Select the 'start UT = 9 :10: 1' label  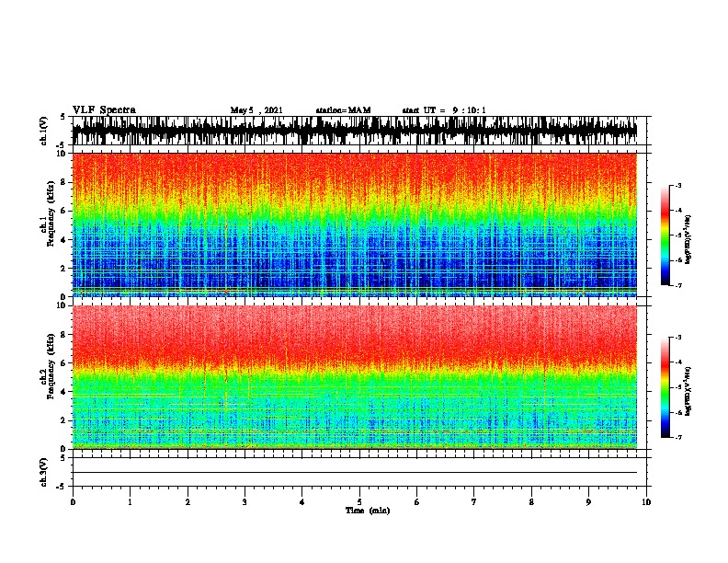444,110
